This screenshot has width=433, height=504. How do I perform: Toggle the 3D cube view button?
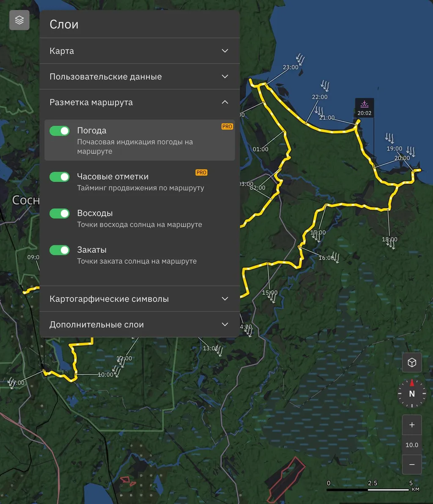click(x=411, y=362)
